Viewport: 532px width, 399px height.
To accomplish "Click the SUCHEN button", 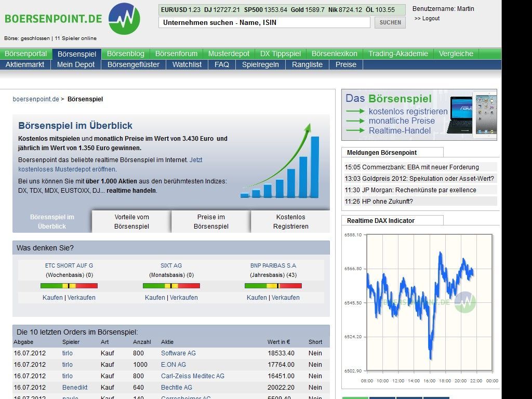I will [390, 22].
